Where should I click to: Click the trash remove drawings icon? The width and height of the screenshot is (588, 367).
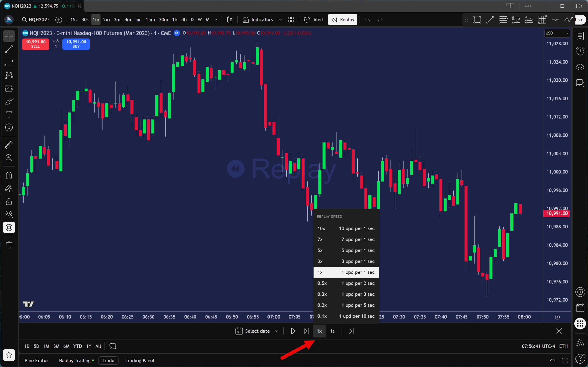click(x=9, y=245)
